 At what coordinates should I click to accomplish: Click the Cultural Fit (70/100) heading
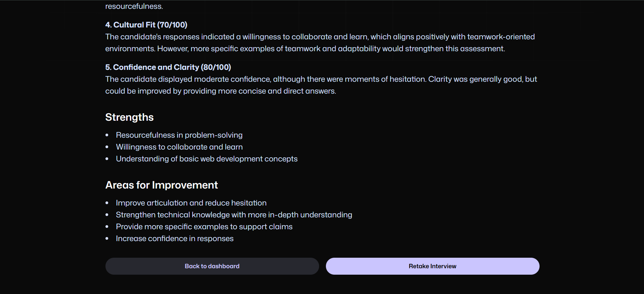tap(146, 25)
